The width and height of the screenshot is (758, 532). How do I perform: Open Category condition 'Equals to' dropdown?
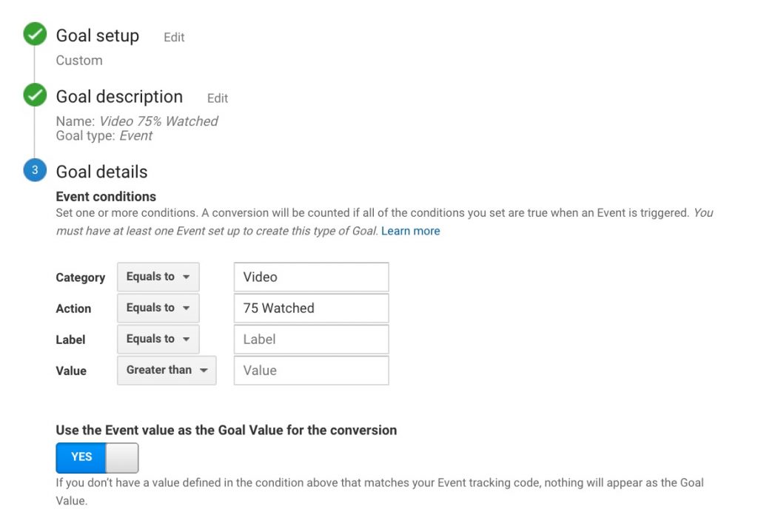[158, 277]
